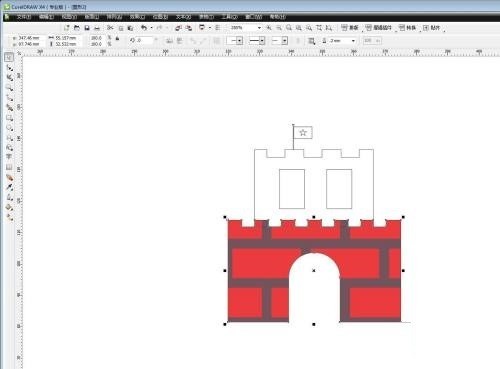This screenshot has height=369, width=500.
Task: Click the 贴齐 snap button
Action: 432,28
